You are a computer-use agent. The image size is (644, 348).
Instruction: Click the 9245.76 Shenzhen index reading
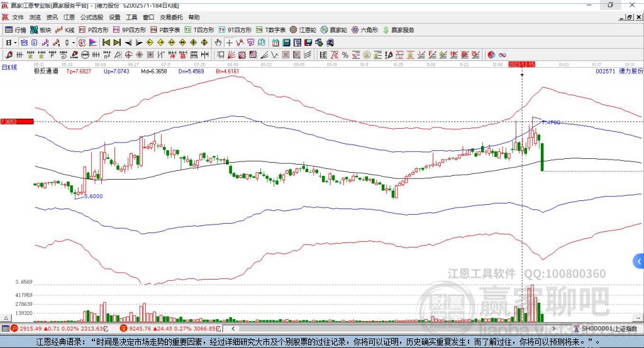(139, 329)
